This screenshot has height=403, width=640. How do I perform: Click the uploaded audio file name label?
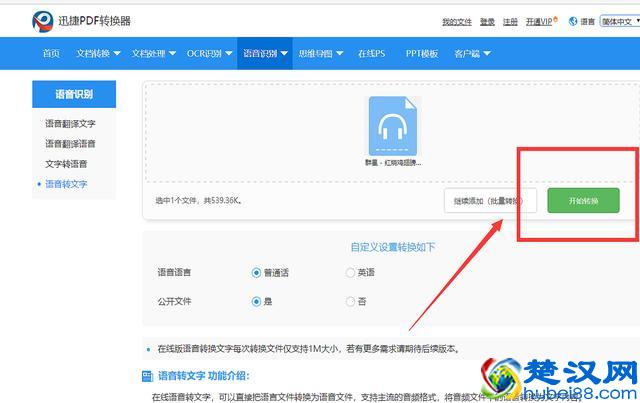393,163
